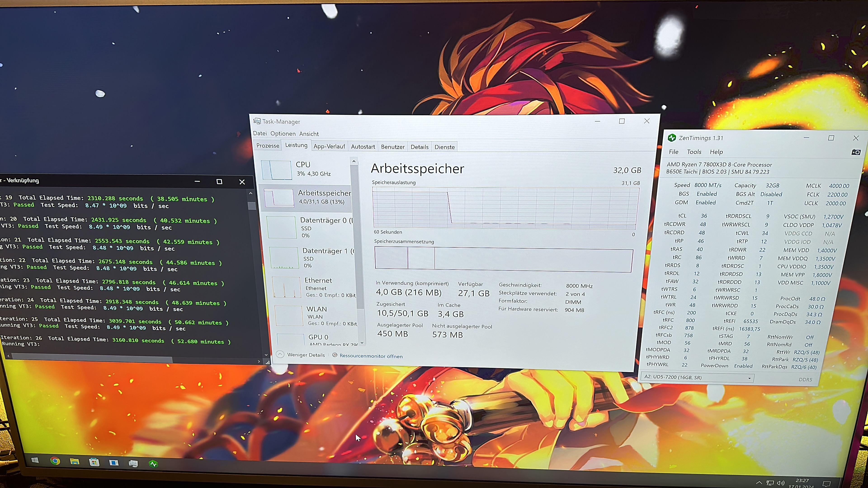Switch to the Details tab
Viewport: 868px width, 488px height.
pos(420,147)
